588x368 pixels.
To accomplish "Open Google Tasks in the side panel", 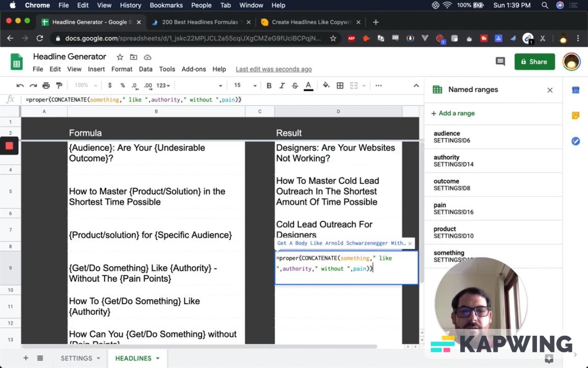I will (576, 141).
